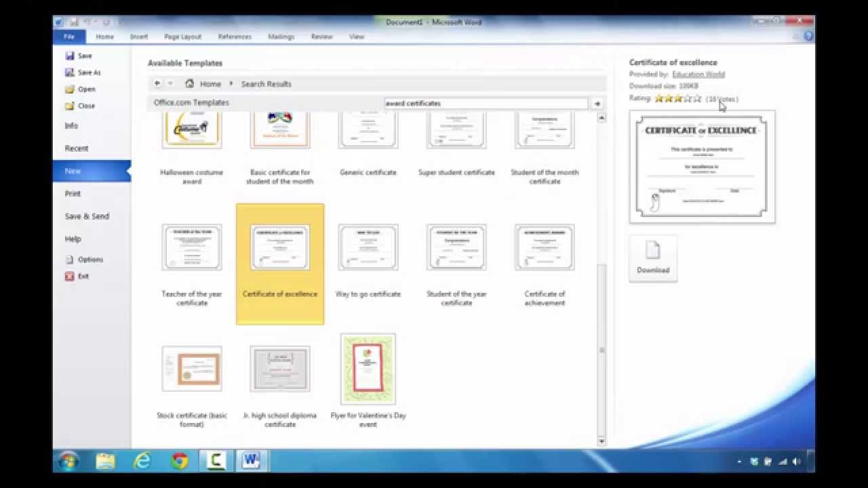The image size is (868, 488).
Task: Select the Certificate of achievement template
Action: [545, 264]
